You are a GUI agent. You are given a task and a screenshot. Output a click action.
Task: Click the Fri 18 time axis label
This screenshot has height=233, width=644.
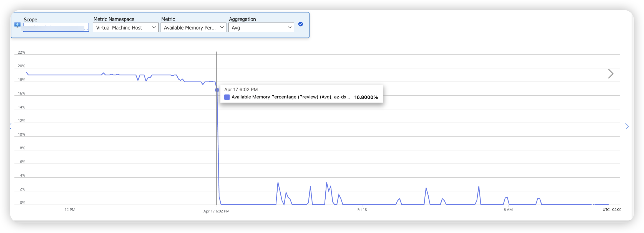(362, 210)
